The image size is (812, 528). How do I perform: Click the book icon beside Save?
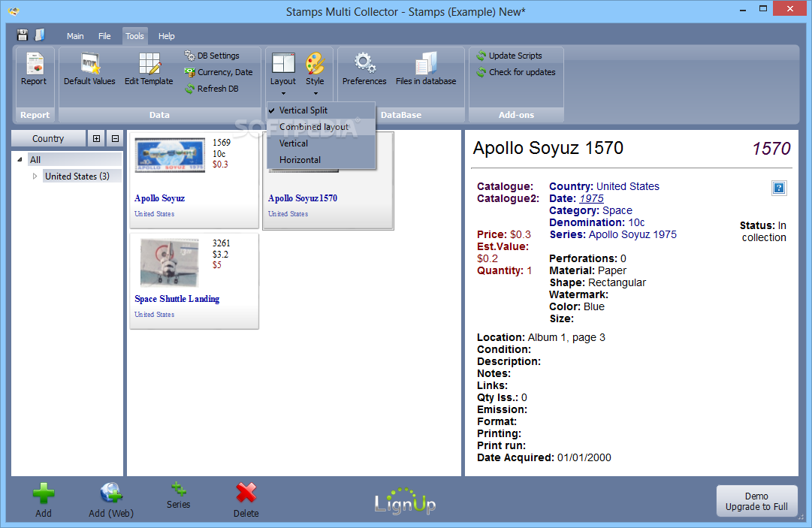40,35
